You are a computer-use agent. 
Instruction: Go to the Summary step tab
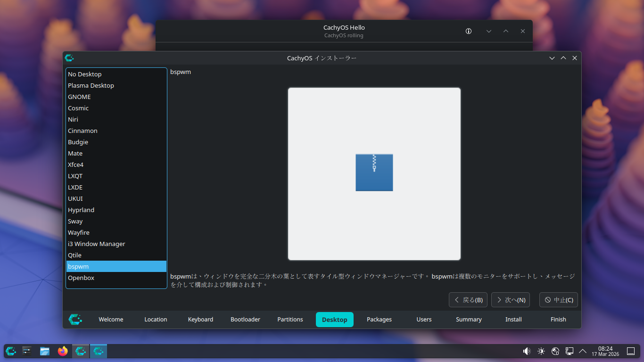point(469,320)
